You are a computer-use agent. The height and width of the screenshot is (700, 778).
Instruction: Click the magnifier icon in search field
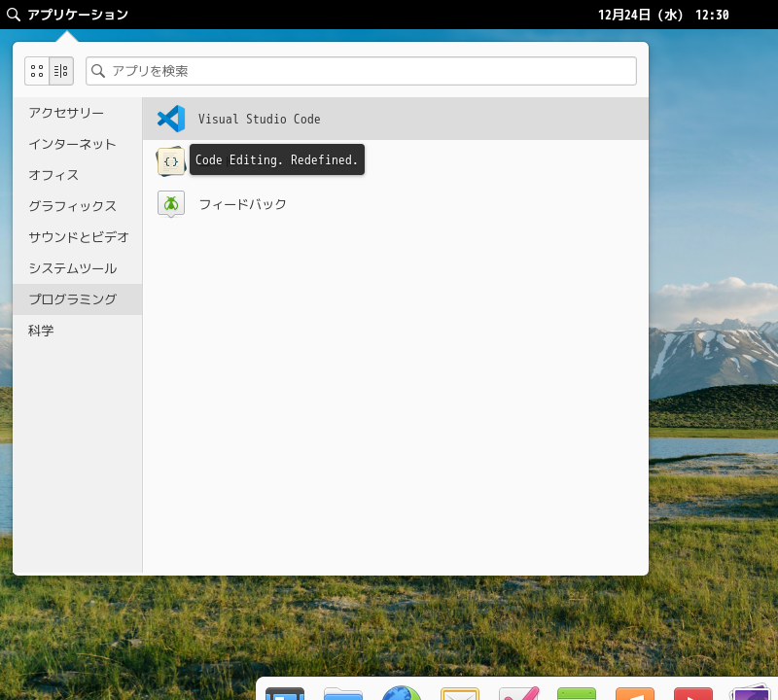coord(98,71)
